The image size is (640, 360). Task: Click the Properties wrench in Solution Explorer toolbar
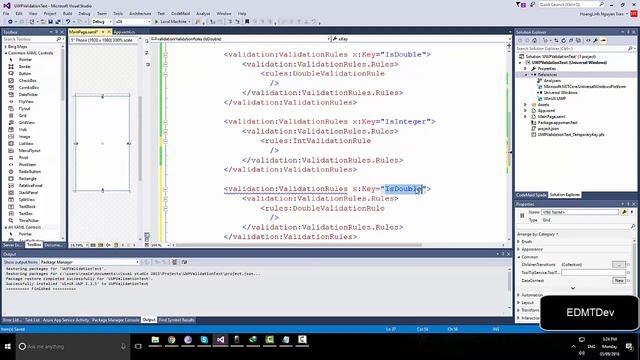point(596,40)
